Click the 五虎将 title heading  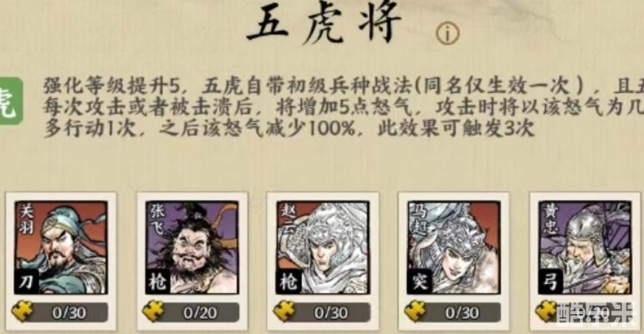(x=324, y=23)
